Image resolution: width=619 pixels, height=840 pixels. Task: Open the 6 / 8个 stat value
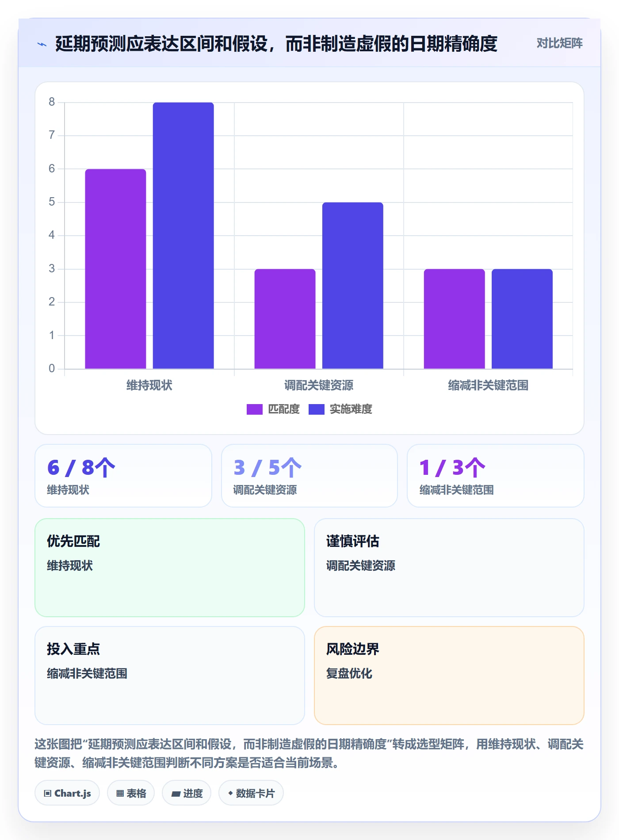coord(81,468)
